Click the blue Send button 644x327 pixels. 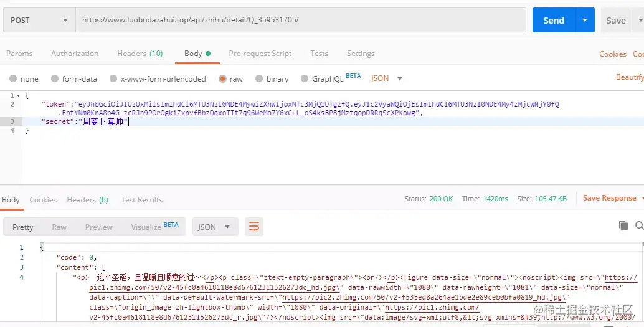[x=554, y=20]
